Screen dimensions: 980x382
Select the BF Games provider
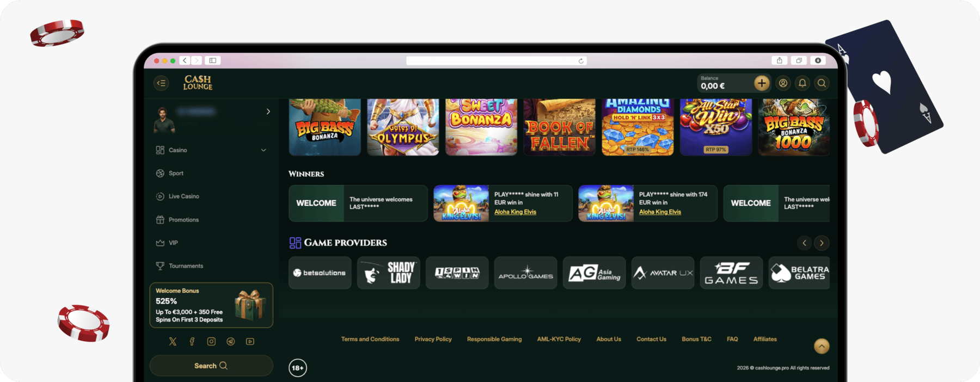click(x=731, y=273)
